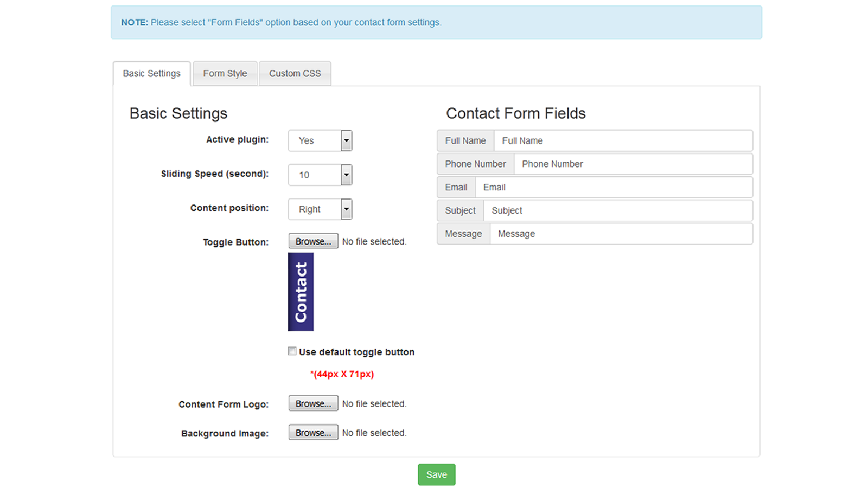Click the Subject input field
The height and width of the screenshot is (488, 868).
point(618,210)
